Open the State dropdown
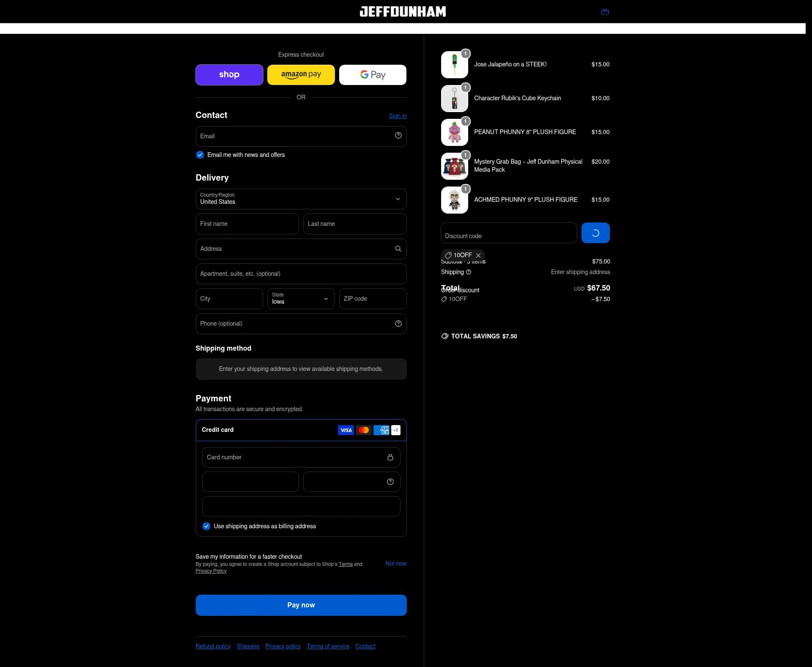The height and width of the screenshot is (667, 812). point(301,299)
